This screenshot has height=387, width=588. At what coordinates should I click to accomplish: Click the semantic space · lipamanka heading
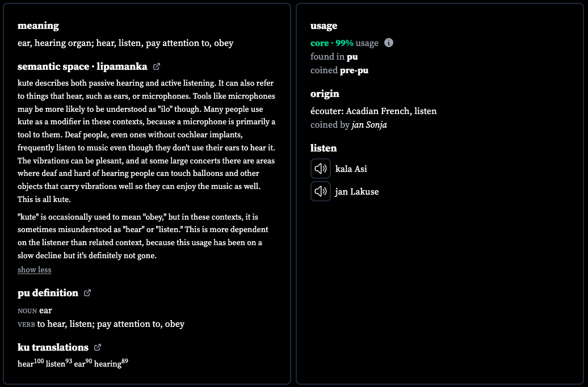(82, 66)
